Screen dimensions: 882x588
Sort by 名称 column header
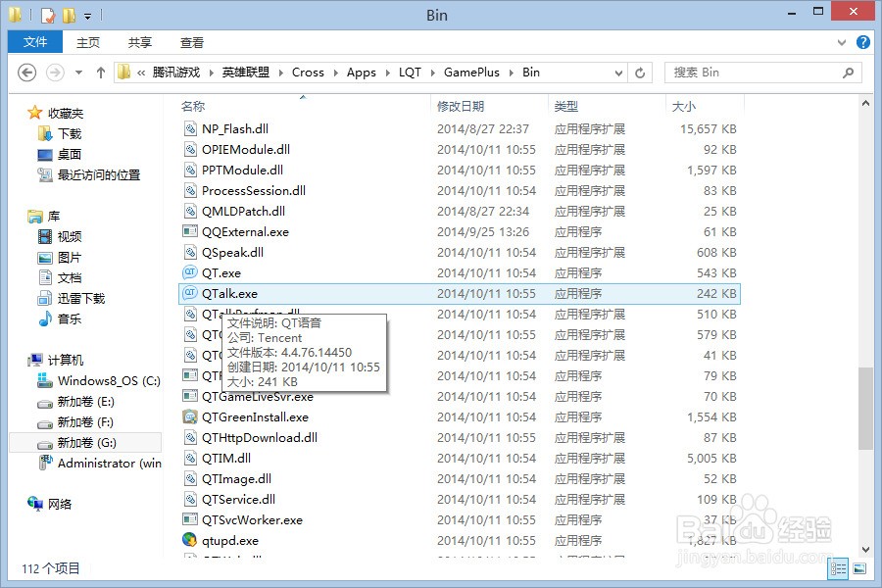point(193,107)
